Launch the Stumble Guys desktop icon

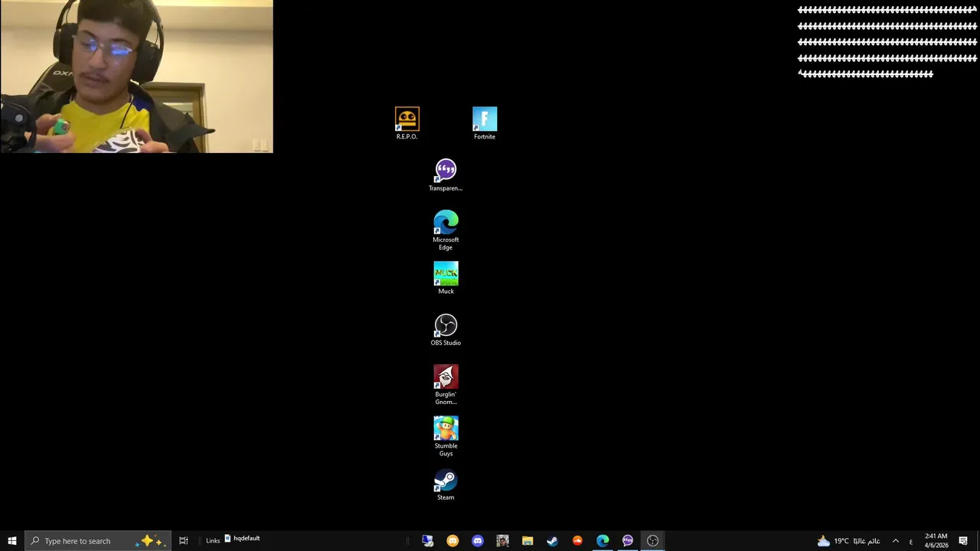[446, 437]
